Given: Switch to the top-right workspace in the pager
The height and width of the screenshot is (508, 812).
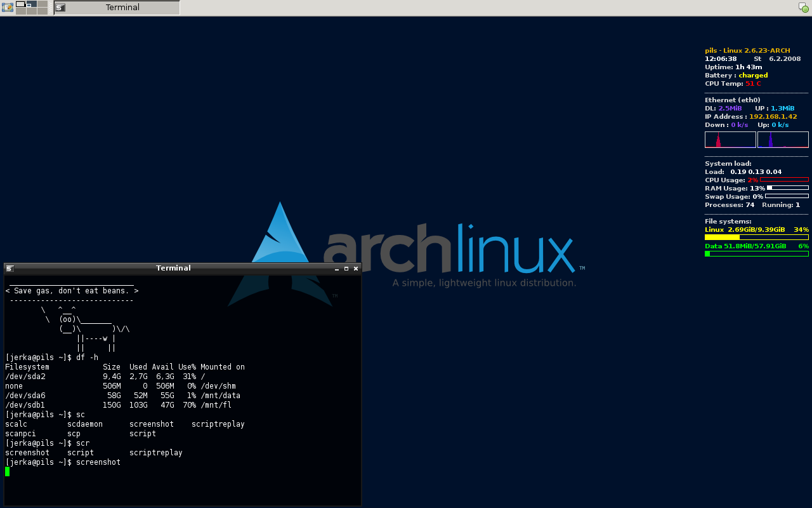Looking at the screenshot, I should [x=43, y=4].
